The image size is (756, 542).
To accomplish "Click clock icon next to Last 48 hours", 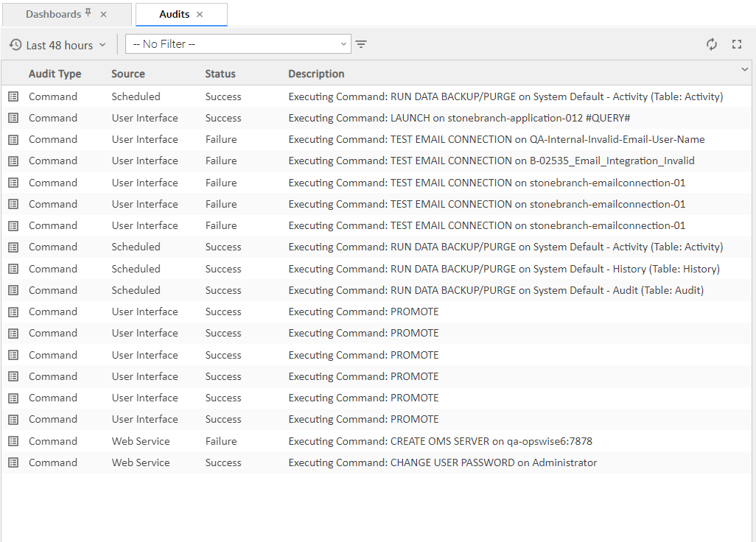I will (x=15, y=45).
